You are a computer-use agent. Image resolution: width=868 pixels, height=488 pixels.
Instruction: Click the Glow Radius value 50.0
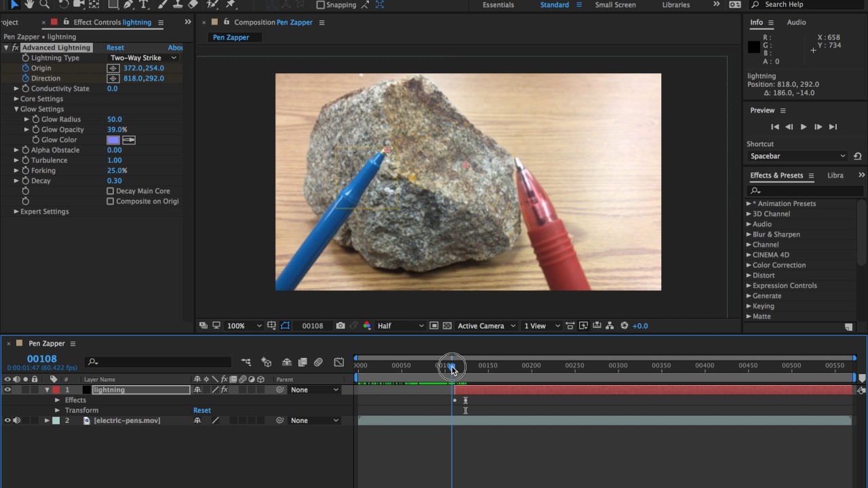114,119
